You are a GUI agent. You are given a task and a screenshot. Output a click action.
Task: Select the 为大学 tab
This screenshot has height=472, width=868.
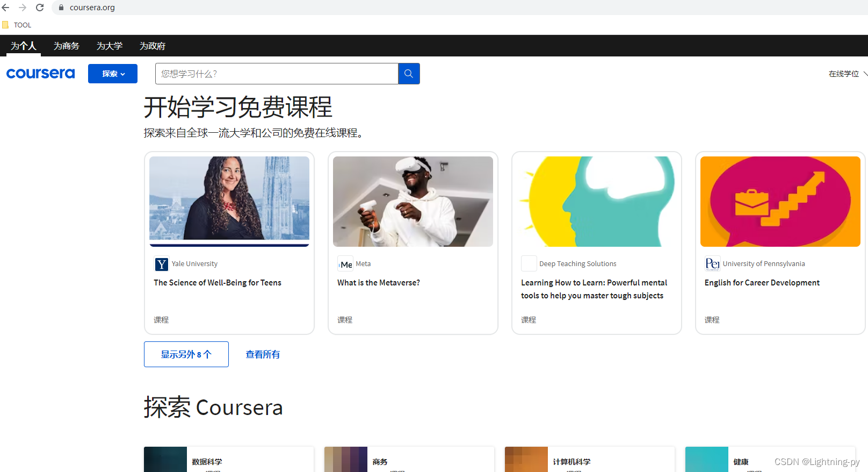(x=110, y=46)
